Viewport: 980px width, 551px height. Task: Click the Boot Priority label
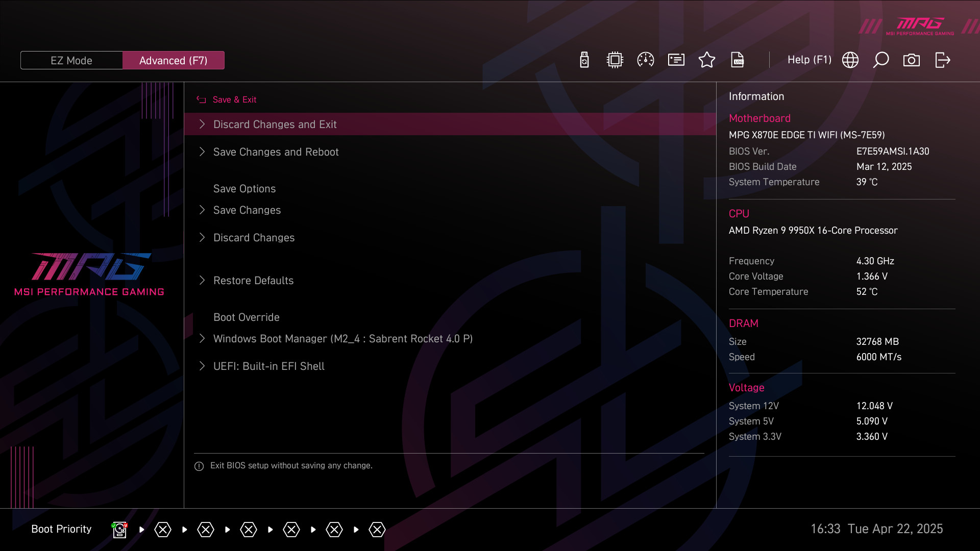coord(61,529)
